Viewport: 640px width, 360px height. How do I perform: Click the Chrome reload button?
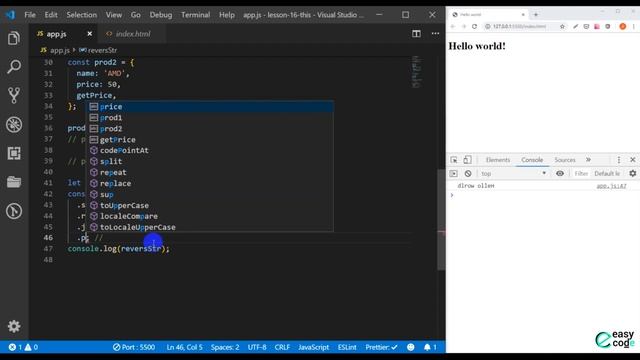[474, 27]
